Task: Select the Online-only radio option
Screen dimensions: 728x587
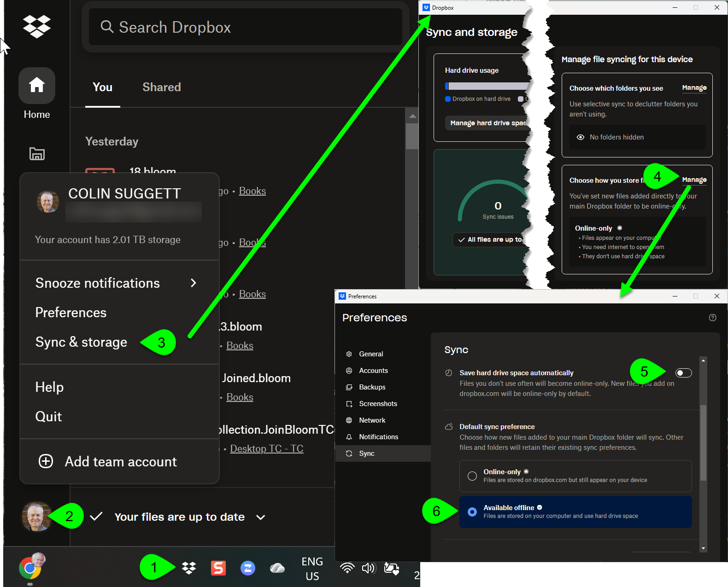Action: (472, 476)
